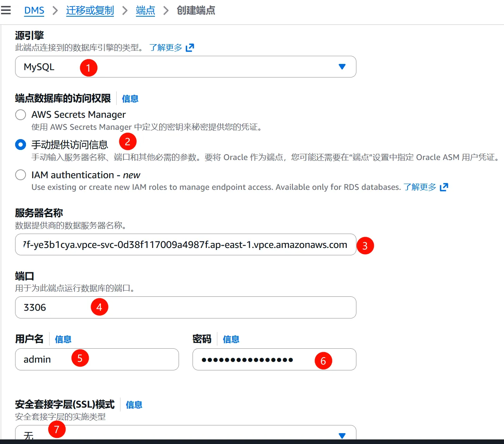Open 信息 next to 用户名

(62, 339)
